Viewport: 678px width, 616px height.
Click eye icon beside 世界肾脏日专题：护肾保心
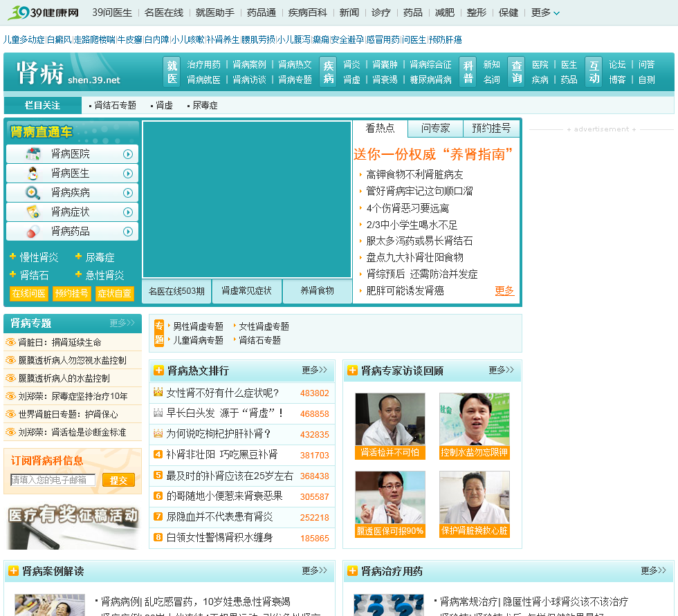coord(10,414)
